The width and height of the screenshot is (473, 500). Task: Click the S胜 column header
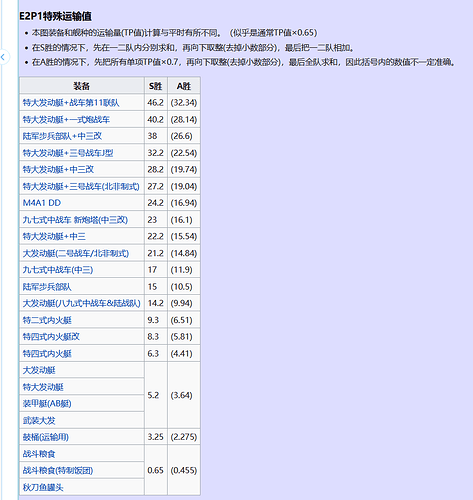pos(156,86)
